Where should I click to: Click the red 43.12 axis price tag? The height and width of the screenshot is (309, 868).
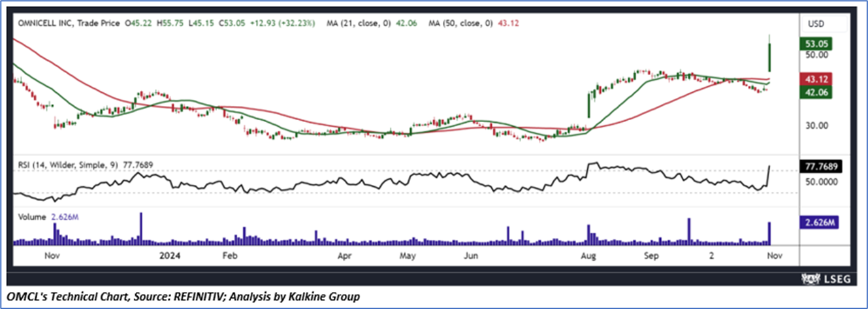click(817, 79)
